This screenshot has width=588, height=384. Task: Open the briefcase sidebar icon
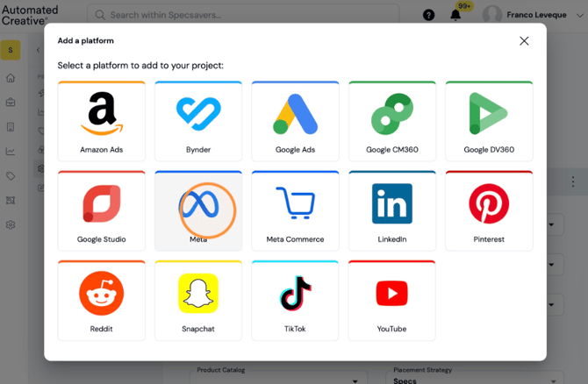11,102
